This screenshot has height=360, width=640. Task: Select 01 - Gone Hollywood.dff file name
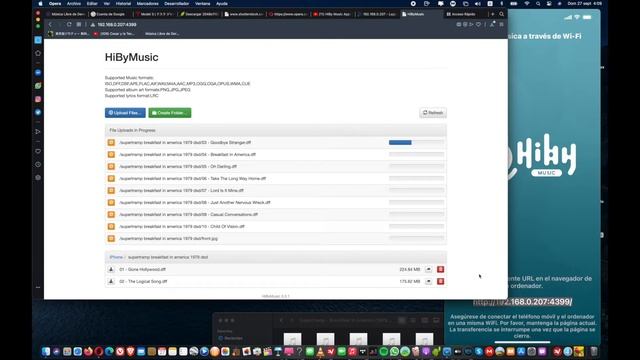click(x=142, y=269)
